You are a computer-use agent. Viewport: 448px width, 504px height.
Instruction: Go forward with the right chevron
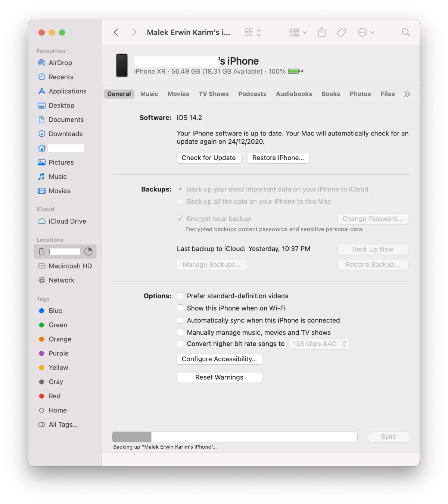[x=134, y=32]
